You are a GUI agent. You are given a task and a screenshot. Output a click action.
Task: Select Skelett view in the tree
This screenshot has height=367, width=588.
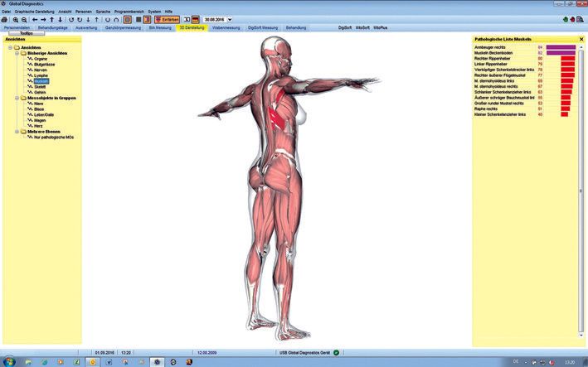pos(41,87)
